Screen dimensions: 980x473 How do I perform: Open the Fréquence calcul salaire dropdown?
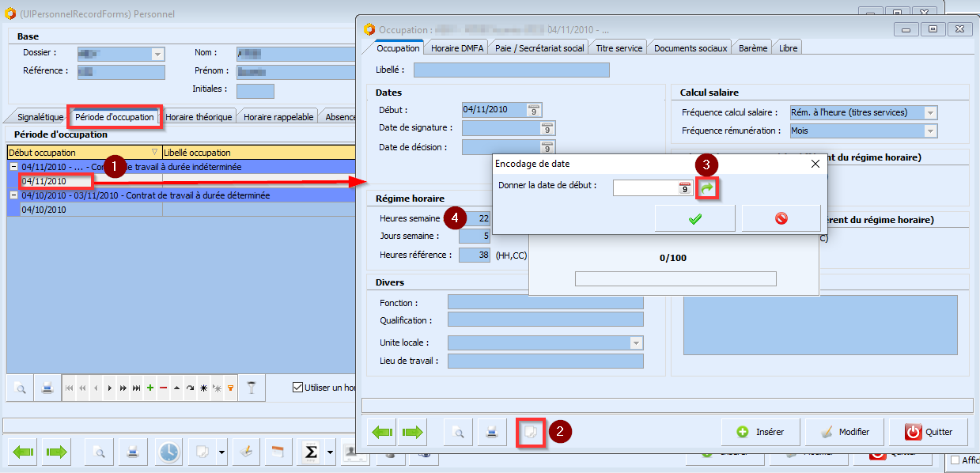930,112
